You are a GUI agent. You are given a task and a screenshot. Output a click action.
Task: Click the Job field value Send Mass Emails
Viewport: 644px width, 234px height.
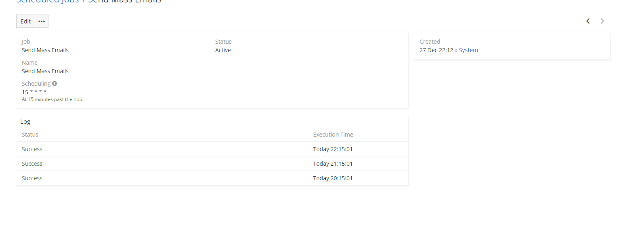coord(45,50)
